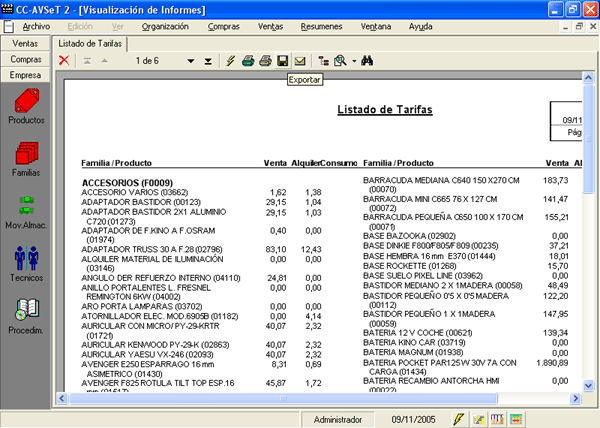Viewport: 600px width, 428px height.
Task: Jump to last page of report
Action: (208, 61)
